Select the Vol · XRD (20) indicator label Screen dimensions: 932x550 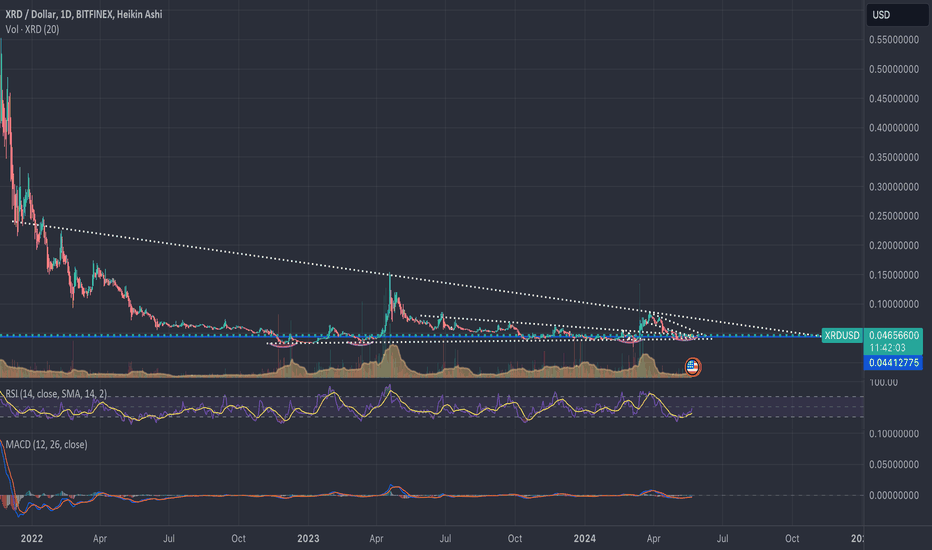32,29
